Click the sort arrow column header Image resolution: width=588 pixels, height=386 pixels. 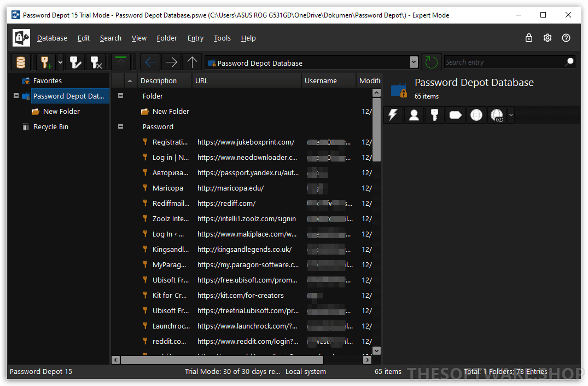point(130,80)
